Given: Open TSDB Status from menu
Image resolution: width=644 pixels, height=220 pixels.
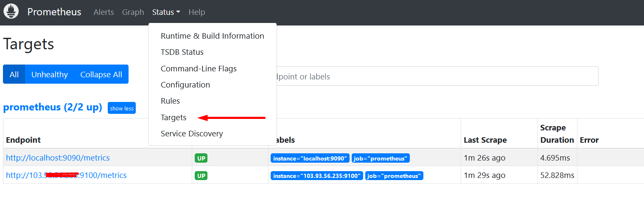Looking at the screenshot, I should pyautogui.click(x=182, y=52).
